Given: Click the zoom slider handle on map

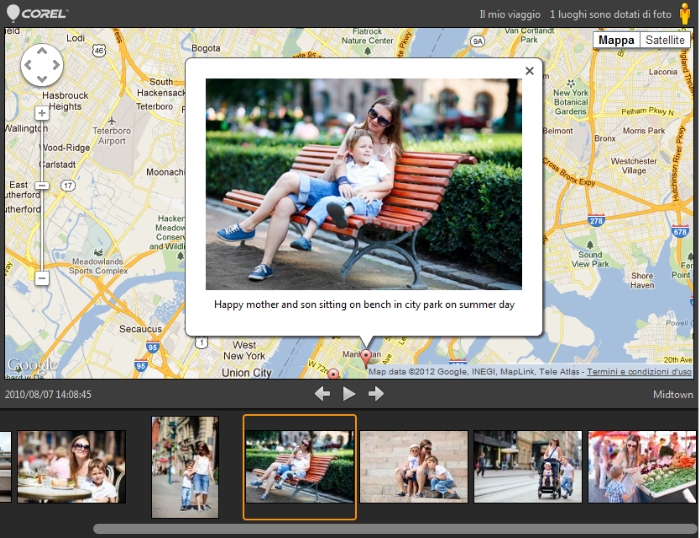Looking at the screenshot, I should tap(42, 186).
